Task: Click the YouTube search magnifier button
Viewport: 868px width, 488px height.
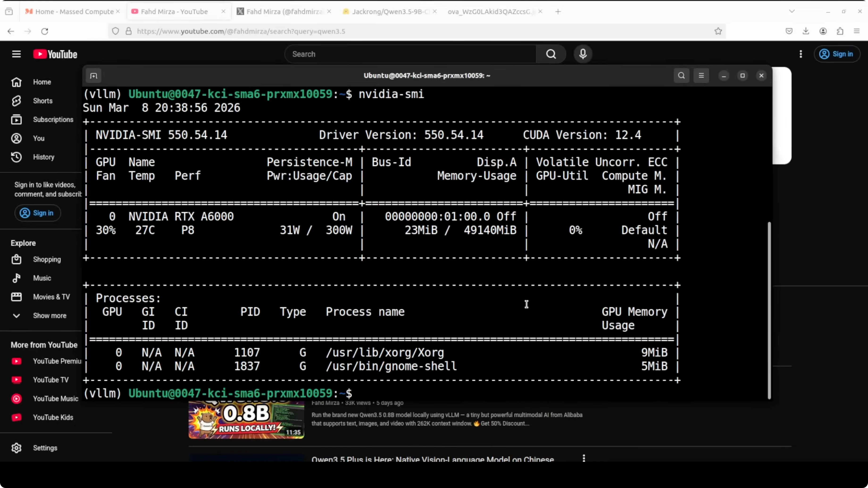Action: (551, 54)
